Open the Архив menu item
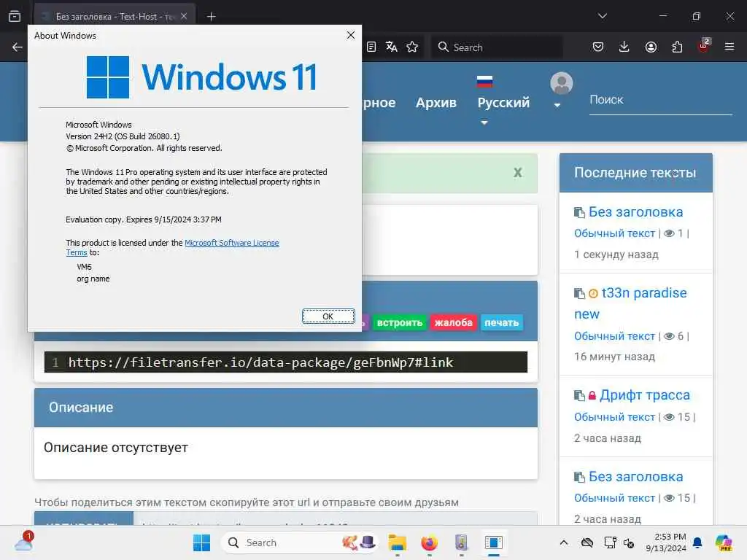 pos(436,103)
